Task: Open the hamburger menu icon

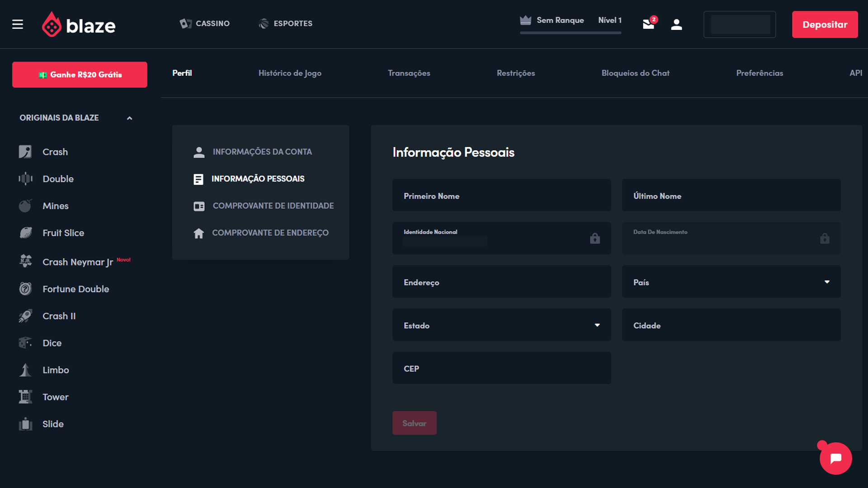Action: tap(18, 24)
